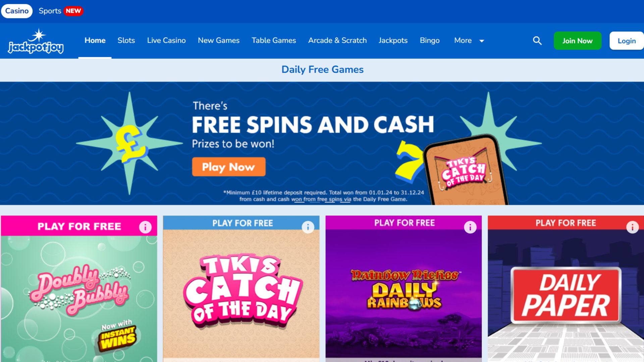Switch to the Sports section
644x362 pixels.
[x=50, y=11]
